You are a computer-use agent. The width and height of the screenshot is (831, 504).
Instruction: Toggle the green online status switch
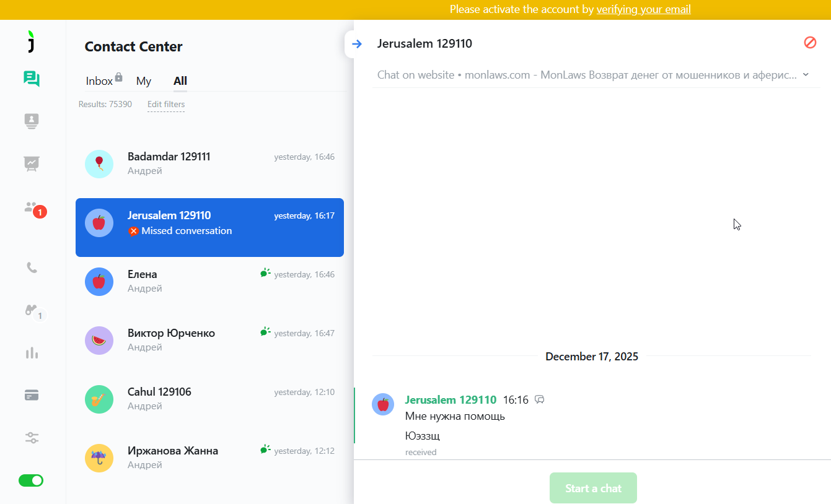click(31, 480)
